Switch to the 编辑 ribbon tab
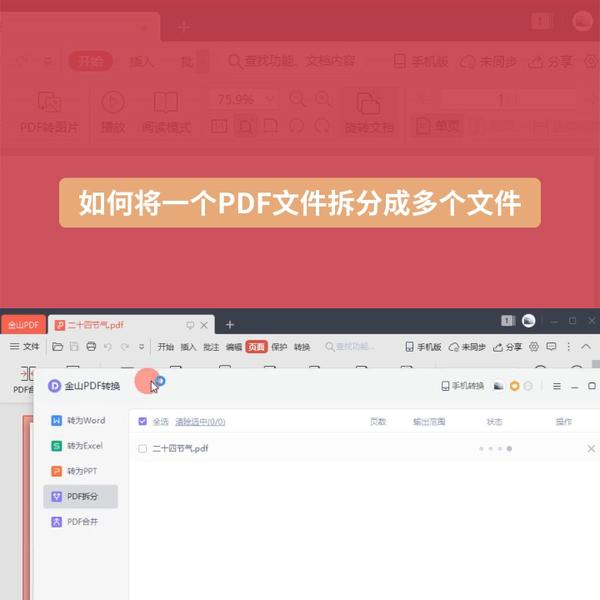This screenshot has width=600, height=600. (x=233, y=347)
